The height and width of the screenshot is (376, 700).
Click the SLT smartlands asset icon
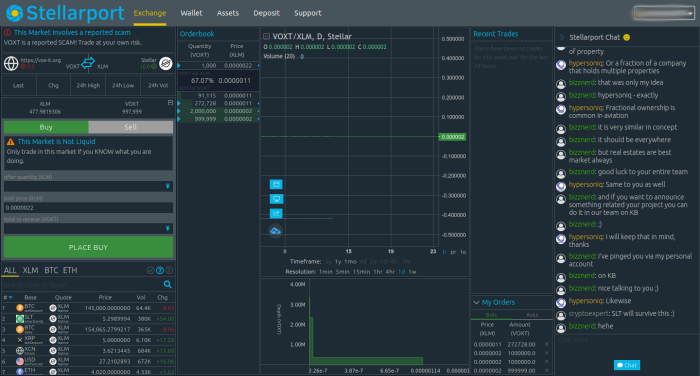pos(20,318)
